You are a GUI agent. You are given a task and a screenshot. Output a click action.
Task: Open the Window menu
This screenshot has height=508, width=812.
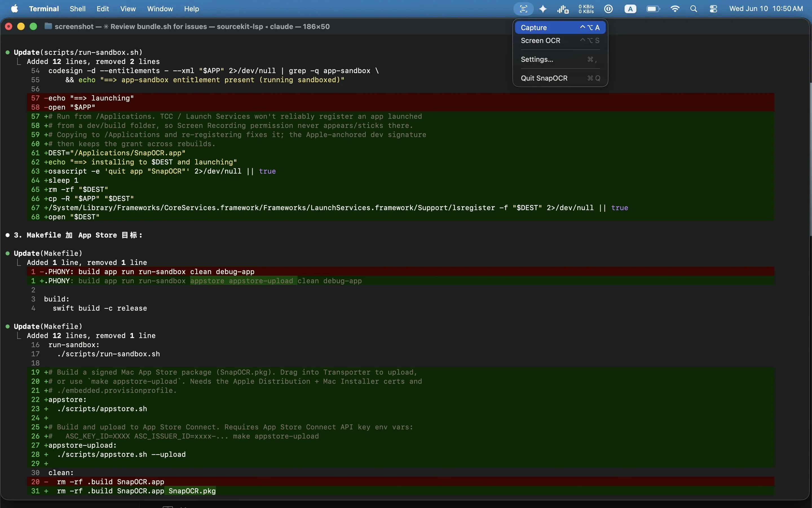[x=160, y=9]
